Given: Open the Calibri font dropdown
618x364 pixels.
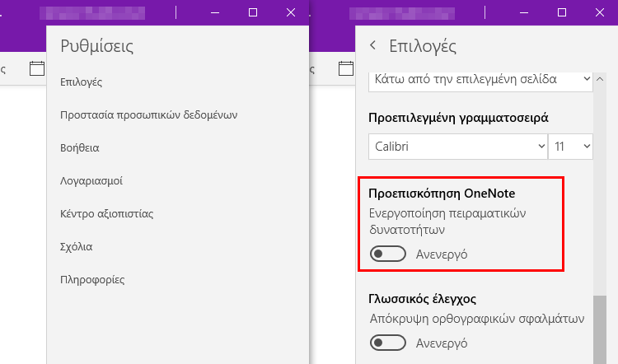Looking at the screenshot, I should pos(458,147).
